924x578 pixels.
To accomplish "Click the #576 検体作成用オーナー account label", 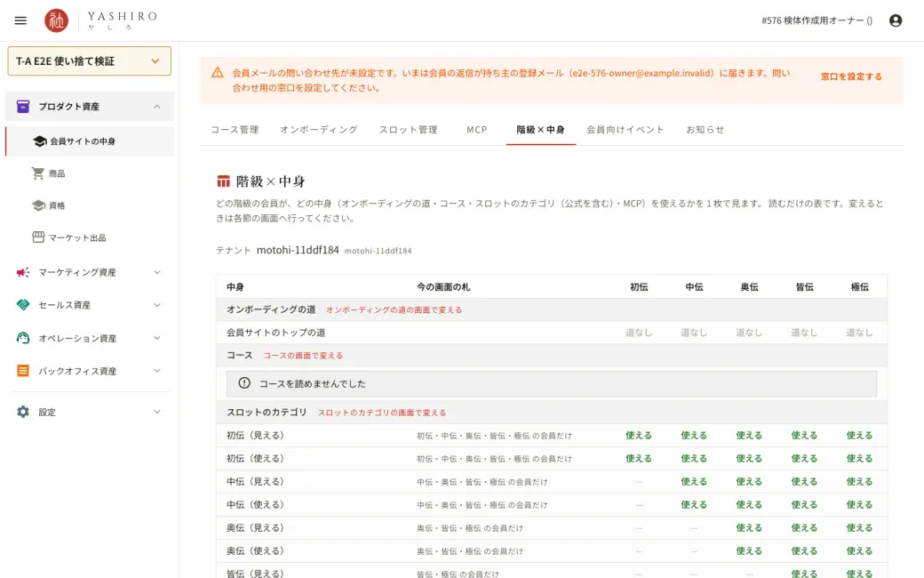I will [816, 20].
